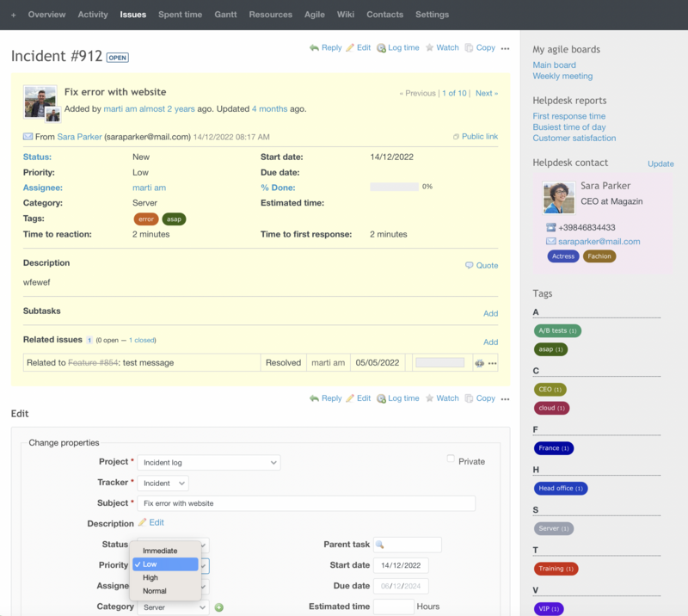This screenshot has height=616, width=688.
Task: Choose High from the Priority options list
Action: click(x=150, y=577)
